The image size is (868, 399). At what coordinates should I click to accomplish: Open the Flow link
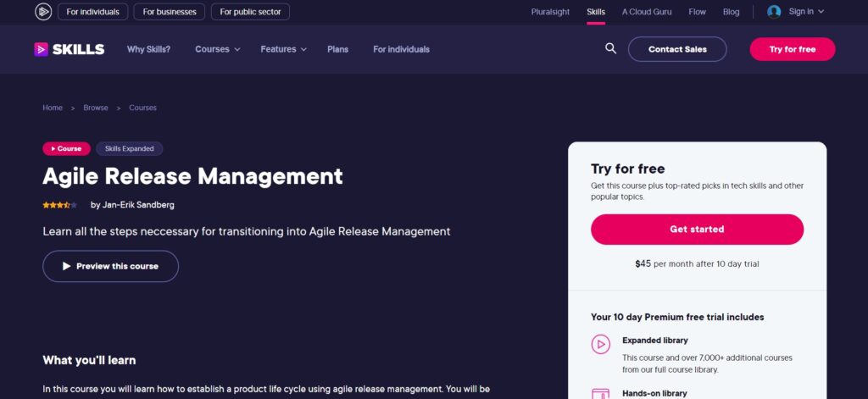click(697, 12)
